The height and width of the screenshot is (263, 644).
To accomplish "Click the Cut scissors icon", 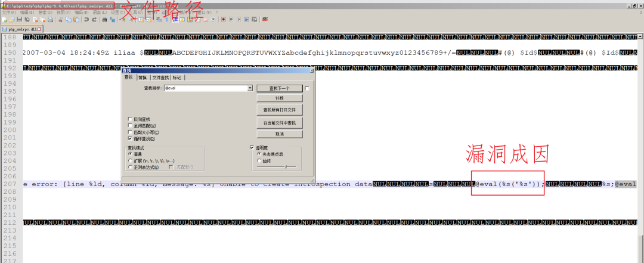I will click(x=60, y=19).
